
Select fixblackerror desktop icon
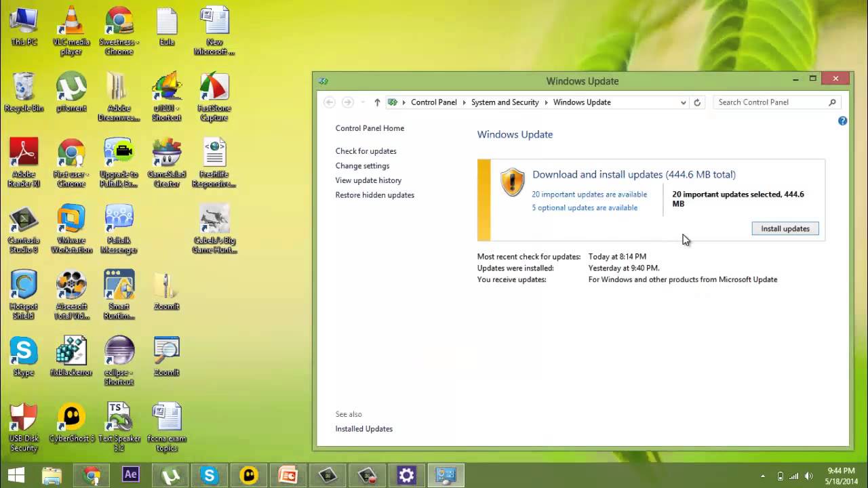[71, 357]
